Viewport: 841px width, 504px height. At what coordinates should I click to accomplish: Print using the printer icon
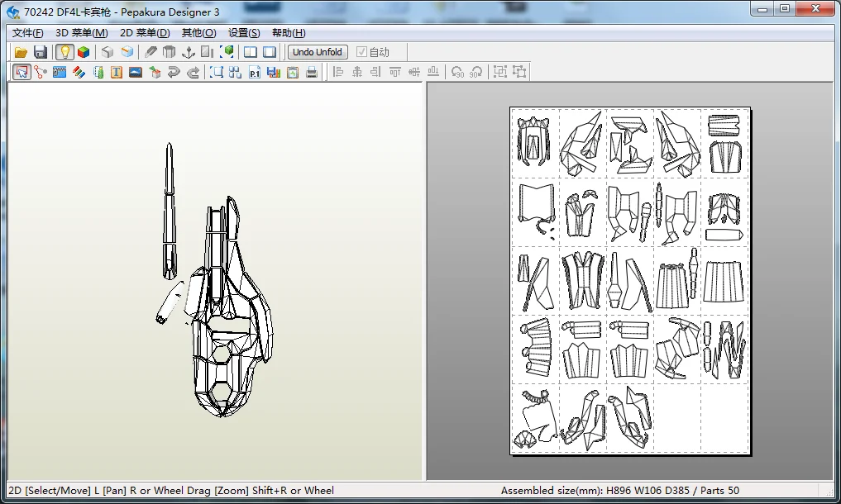pyautogui.click(x=312, y=72)
